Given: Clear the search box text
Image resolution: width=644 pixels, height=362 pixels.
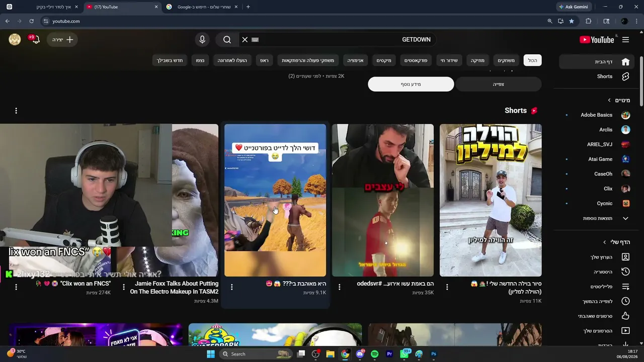Looking at the screenshot, I should tap(245, 40).
